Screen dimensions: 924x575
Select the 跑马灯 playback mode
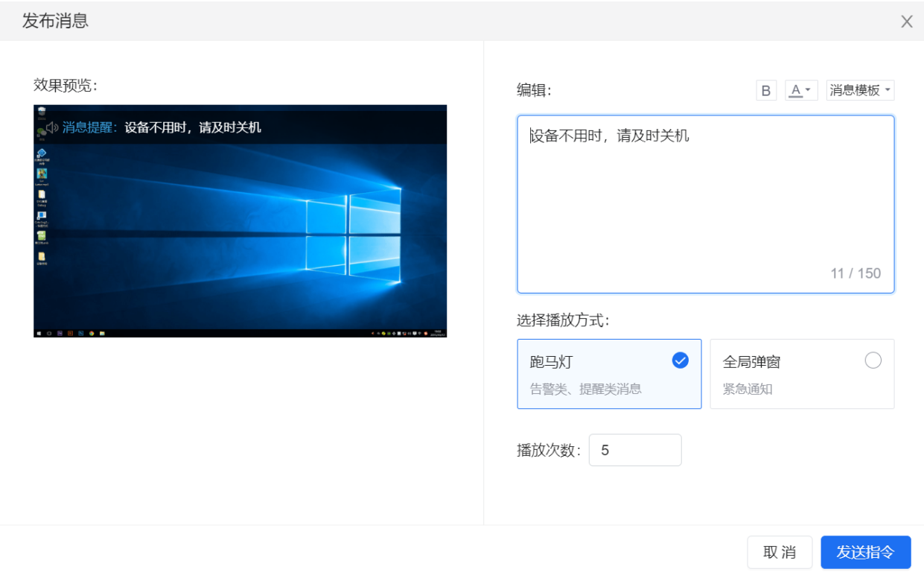click(609, 374)
